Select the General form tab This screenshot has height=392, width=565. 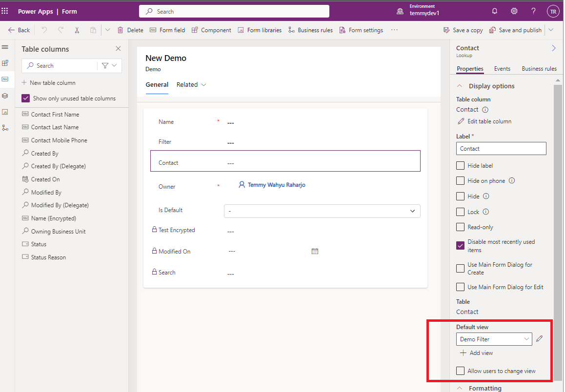tap(157, 84)
